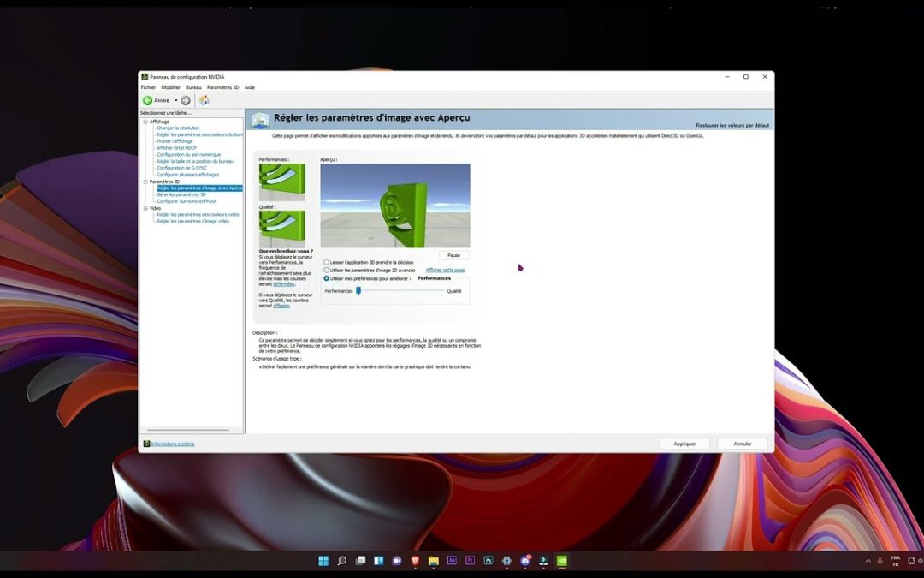
Task: Select 'Régler les paramètres des couleurs vidéo'
Action: 198,215
